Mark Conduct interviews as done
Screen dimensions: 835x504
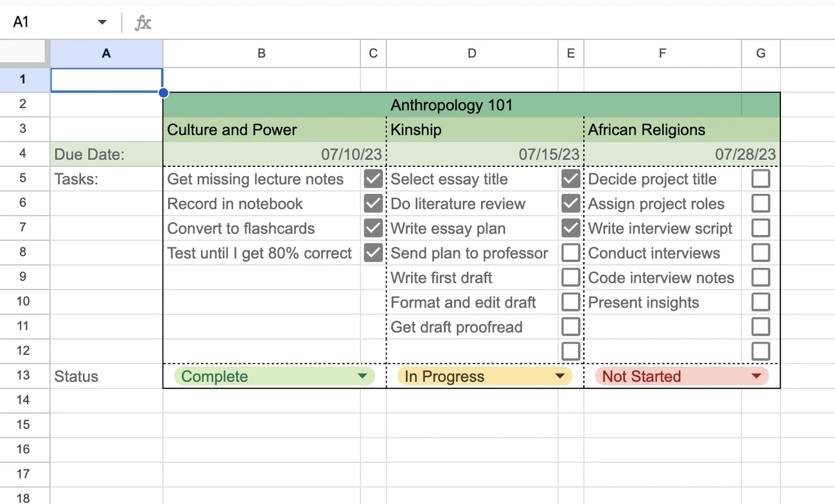(760, 253)
